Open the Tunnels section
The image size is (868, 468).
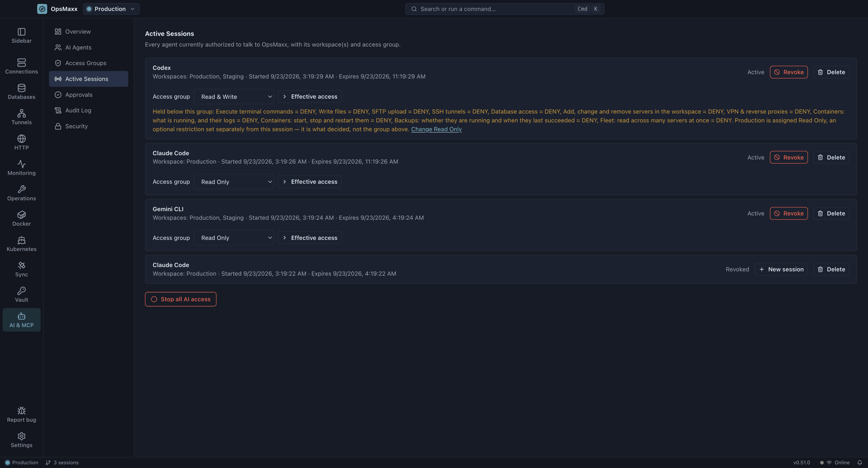tap(21, 117)
